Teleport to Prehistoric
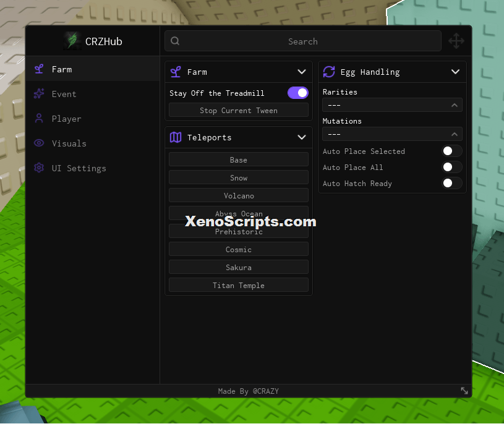 tap(239, 231)
